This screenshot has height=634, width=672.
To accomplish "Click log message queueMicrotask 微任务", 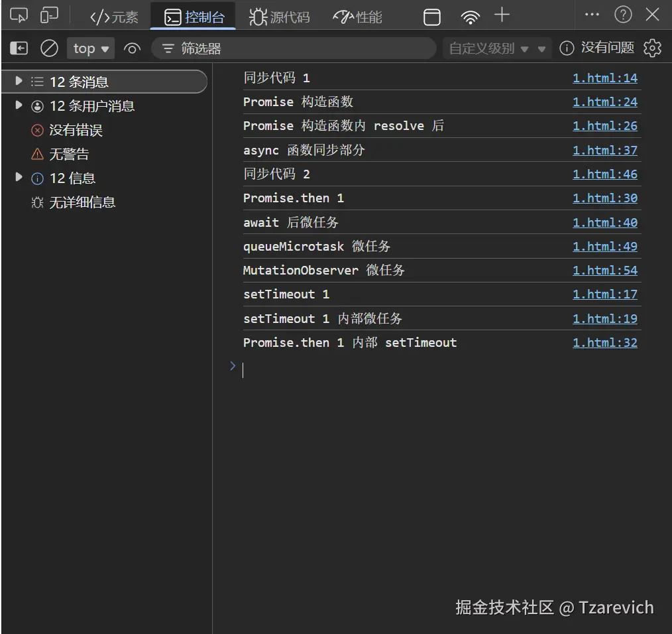I will [x=317, y=246].
